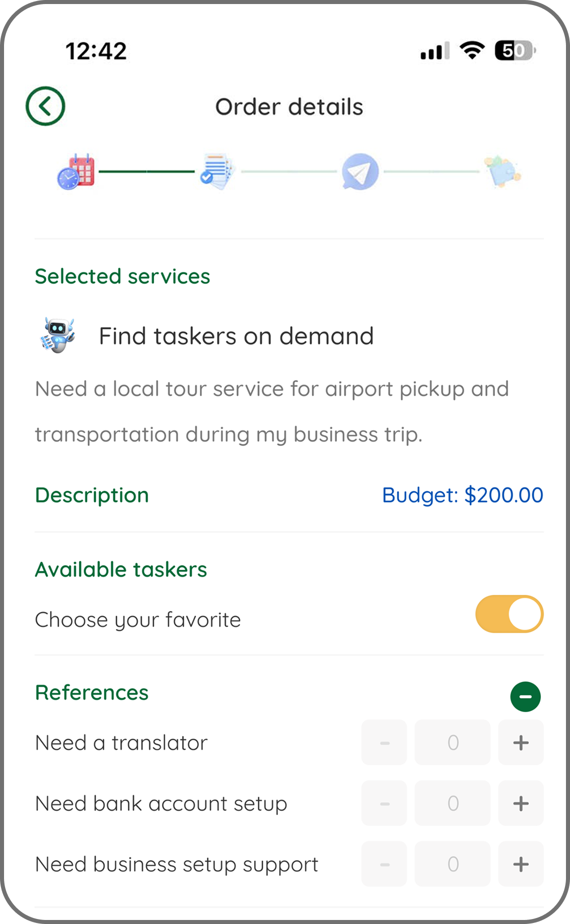Toggle the Choose your favorite switch

coord(509,614)
